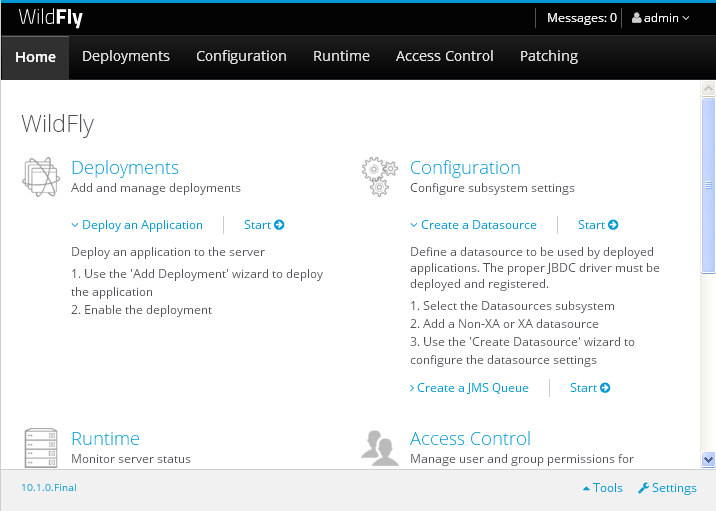
Task: Click Start next to Create a JMS Queue
Action: (590, 388)
